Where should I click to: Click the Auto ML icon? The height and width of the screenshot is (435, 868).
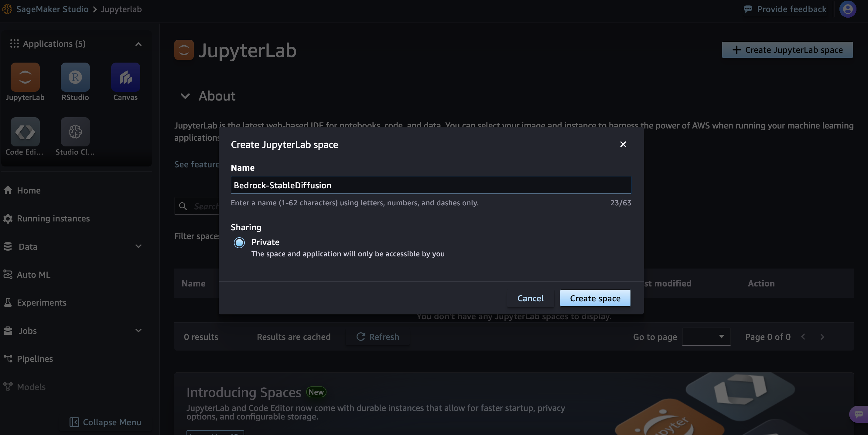point(8,274)
